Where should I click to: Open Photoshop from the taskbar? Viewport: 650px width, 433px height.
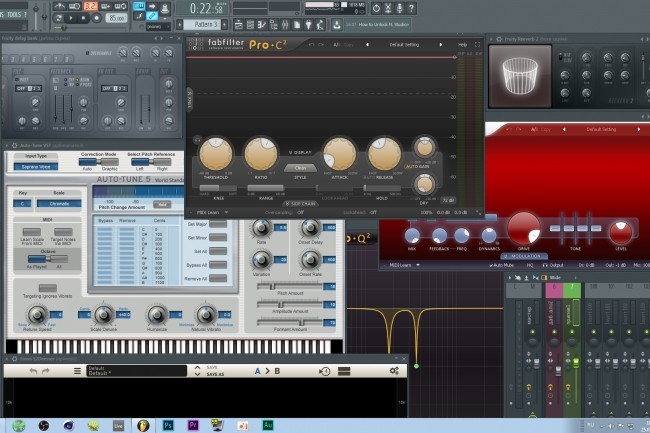168,426
